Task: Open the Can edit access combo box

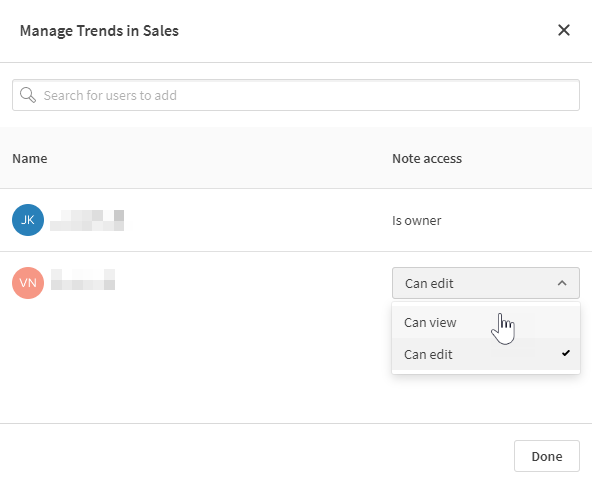Action: click(486, 283)
